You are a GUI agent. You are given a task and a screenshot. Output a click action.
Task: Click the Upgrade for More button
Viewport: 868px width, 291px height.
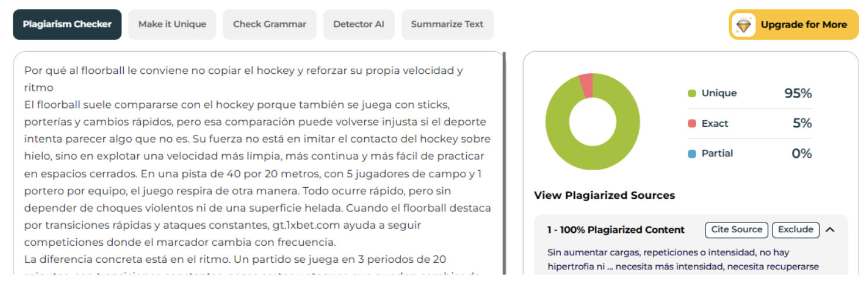[x=794, y=25]
